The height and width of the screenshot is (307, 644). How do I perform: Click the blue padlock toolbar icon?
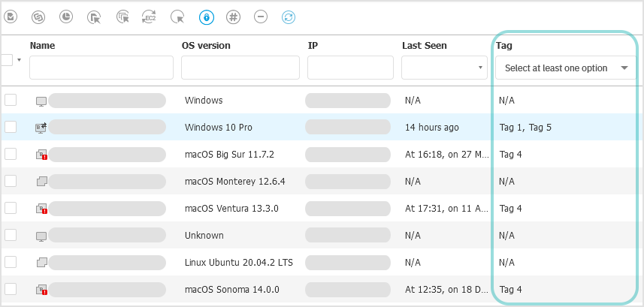pyautogui.click(x=206, y=17)
